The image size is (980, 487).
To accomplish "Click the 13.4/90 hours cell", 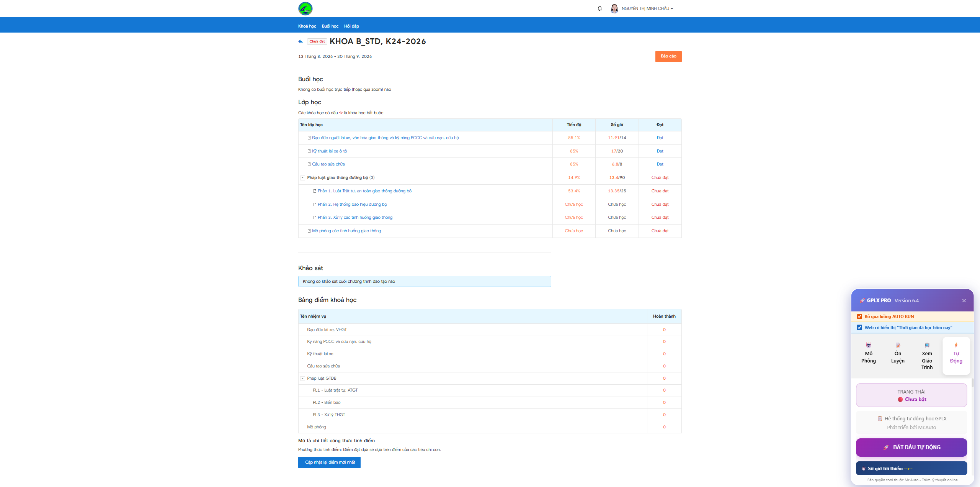I will [617, 178].
